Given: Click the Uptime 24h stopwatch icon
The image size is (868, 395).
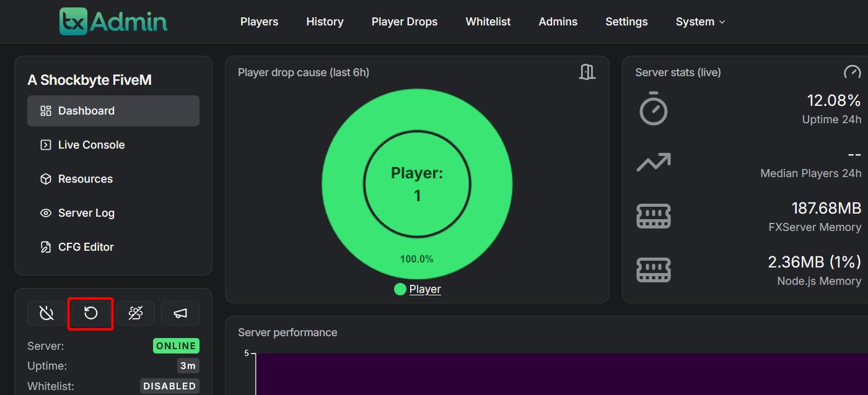Looking at the screenshot, I should coord(654,109).
